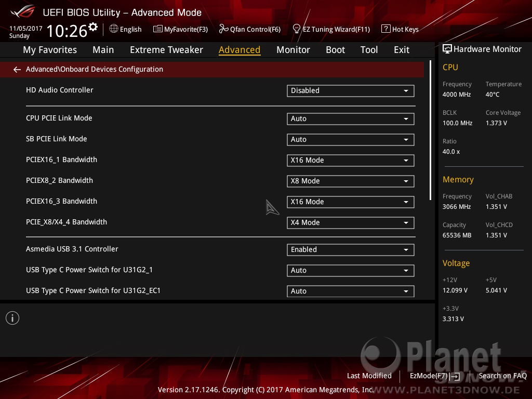Open the Monitor tab
This screenshot has width=532, height=399.
[x=293, y=50]
